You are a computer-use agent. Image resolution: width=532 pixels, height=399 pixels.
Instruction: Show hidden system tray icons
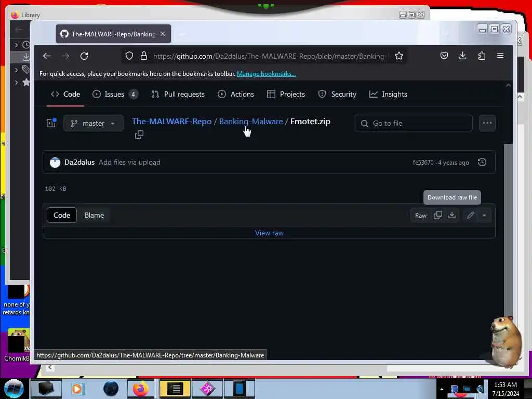coord(442,389)
